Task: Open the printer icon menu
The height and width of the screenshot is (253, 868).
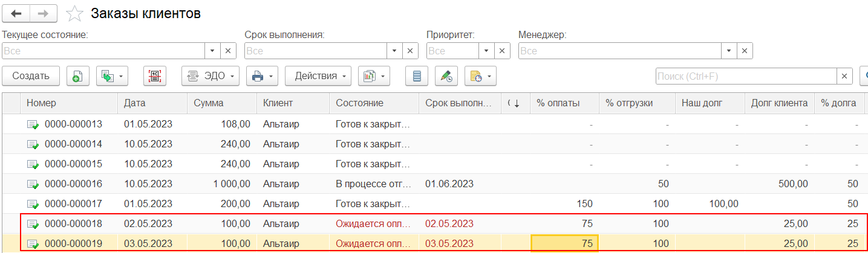Action: (x=262, y=76)
